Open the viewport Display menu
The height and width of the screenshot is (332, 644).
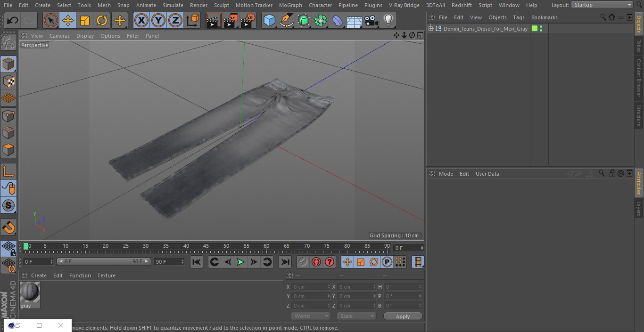[x=85, y=36]
